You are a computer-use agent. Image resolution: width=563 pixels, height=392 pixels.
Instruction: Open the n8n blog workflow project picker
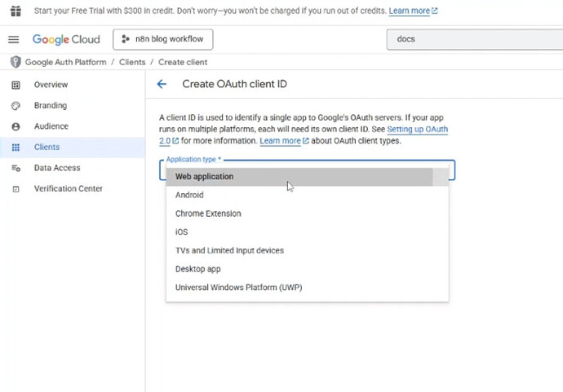pos(162,39)
